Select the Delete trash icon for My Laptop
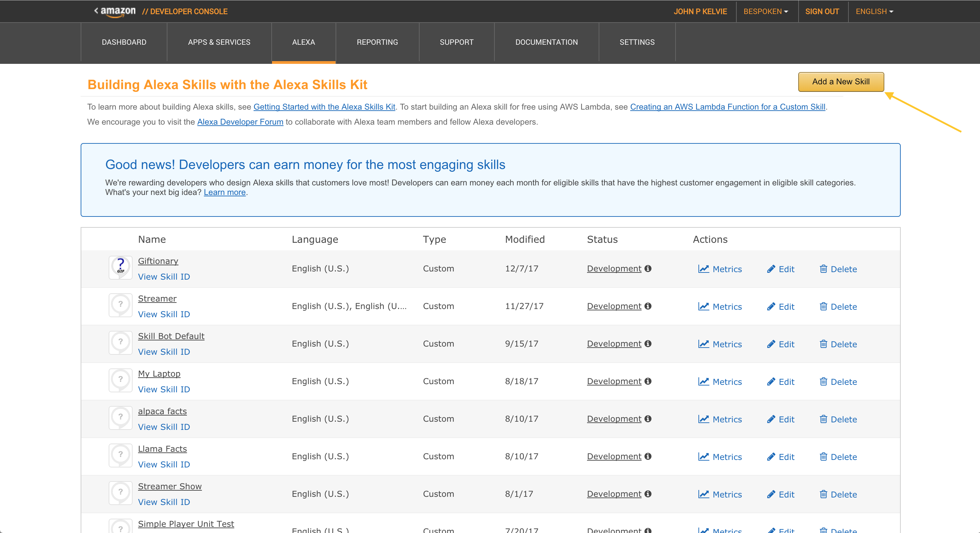980x533 pixels. (x=823, y=382)
